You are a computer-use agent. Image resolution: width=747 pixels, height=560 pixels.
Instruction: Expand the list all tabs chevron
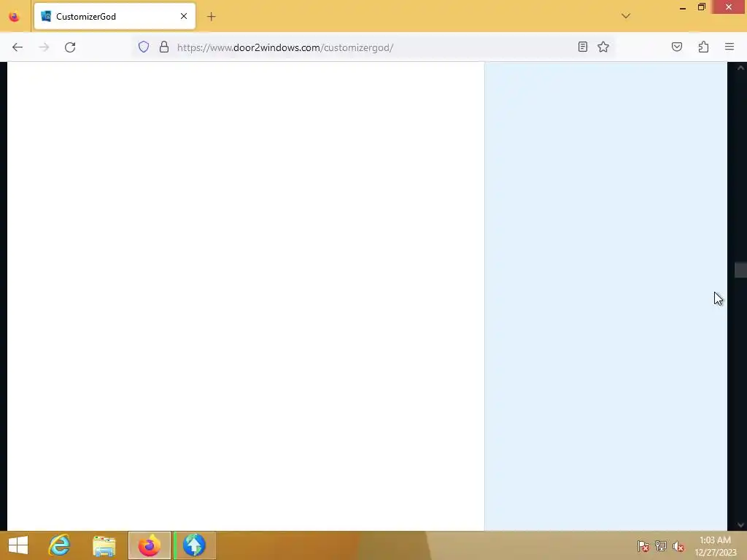pyautogui.click(x=626, y=16)
